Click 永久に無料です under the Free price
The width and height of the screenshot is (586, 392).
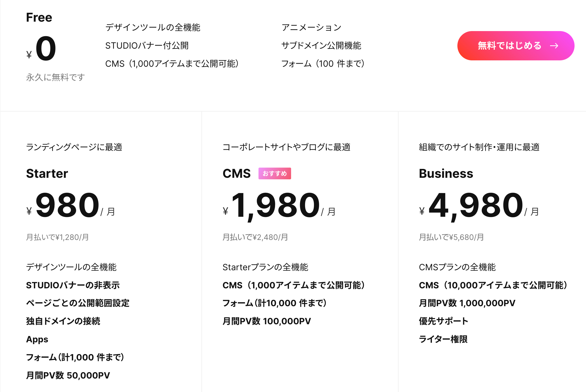point(56,77)
